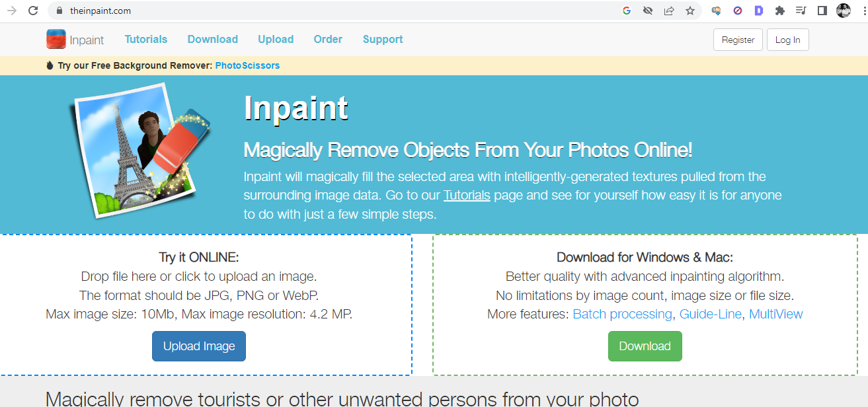
Task: Click 'Drop file here or click to upload' text
Action: [199, 276]
